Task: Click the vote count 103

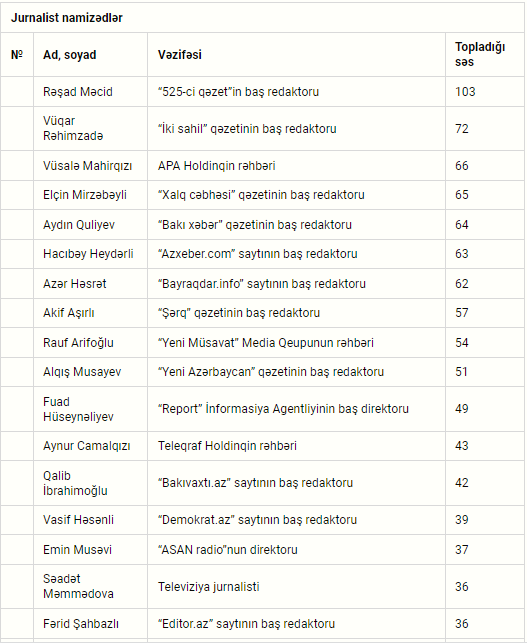Action: tap(465, 91)
